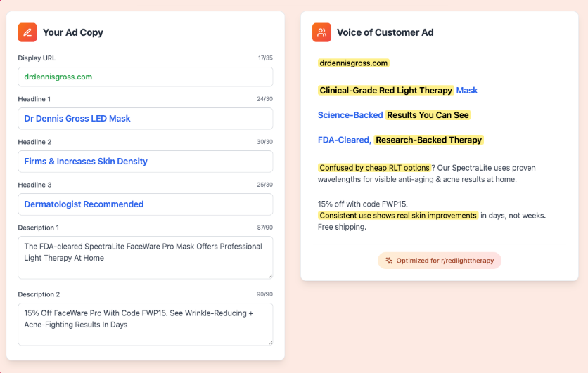Click the highlighted Confused by cheap RLT options phrase

tap(374, 168)
